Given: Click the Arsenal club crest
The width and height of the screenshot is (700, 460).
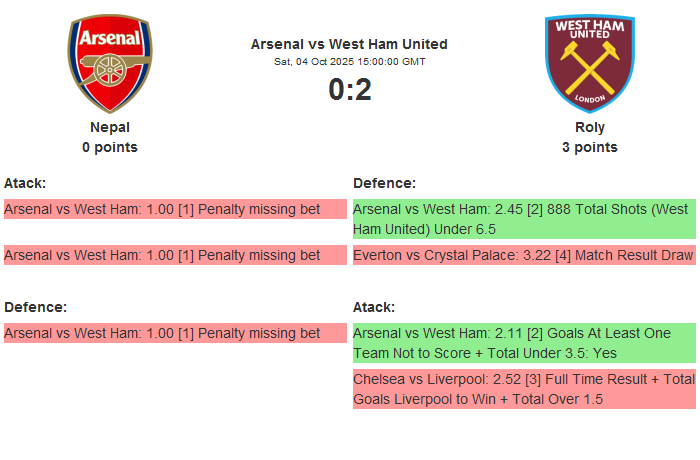Looking at the screenshot, I should [x=110, y=63].
